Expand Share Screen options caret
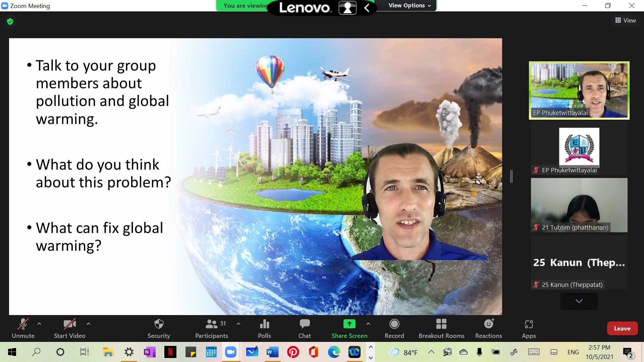The image size is (644, 362). (368, 324)
